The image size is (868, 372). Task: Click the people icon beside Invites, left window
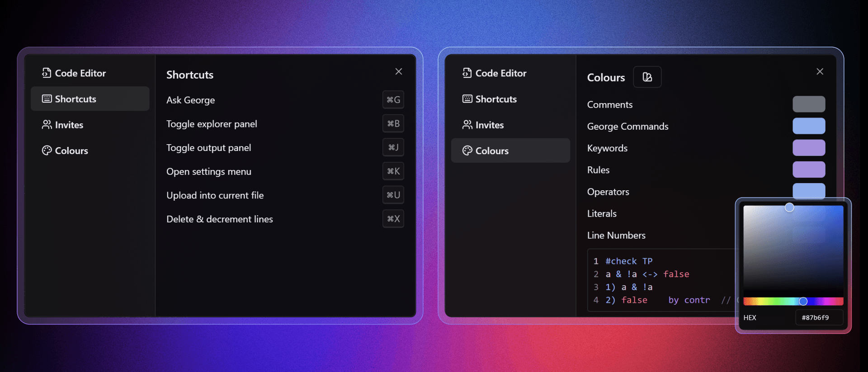click(x=47, y=124)
